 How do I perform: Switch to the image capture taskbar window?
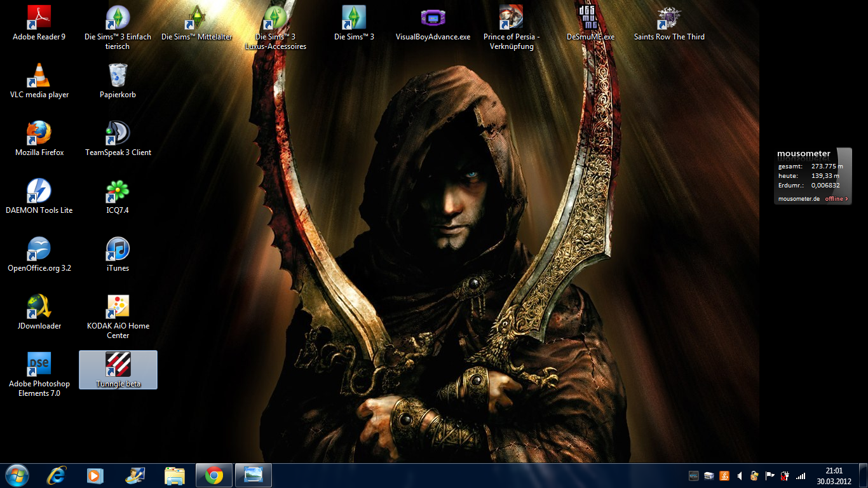click(x=254, y=475)
